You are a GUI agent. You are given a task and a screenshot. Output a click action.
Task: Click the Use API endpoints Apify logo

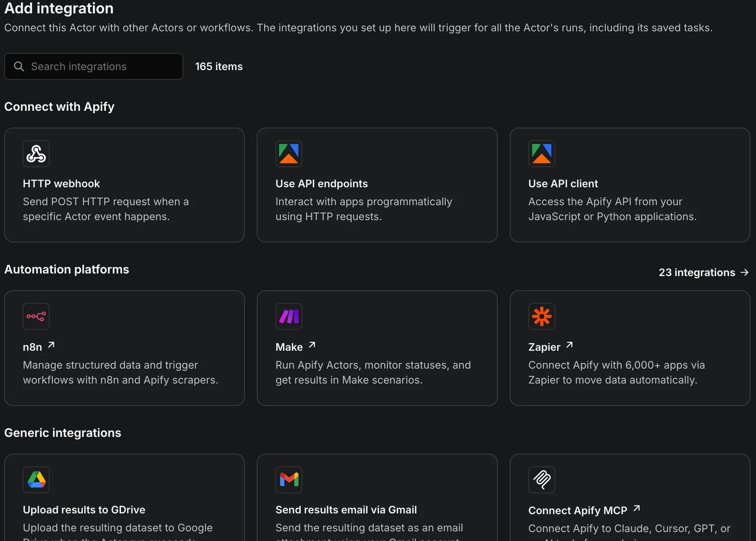pos(289,154)
